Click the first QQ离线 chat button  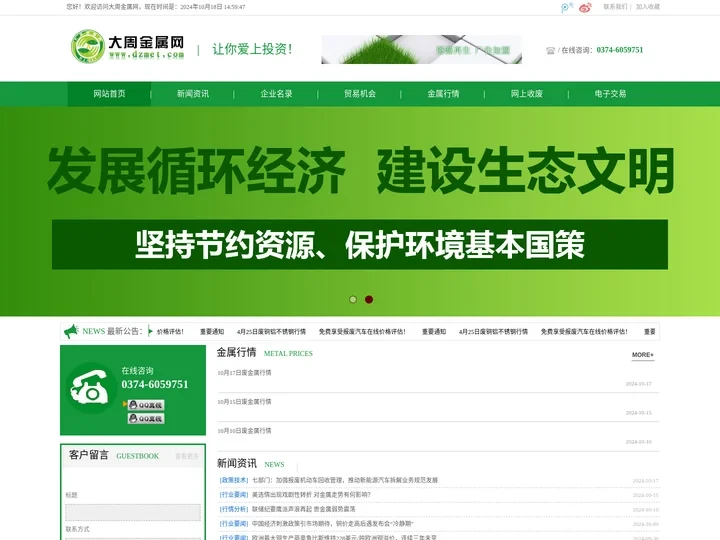146,405
